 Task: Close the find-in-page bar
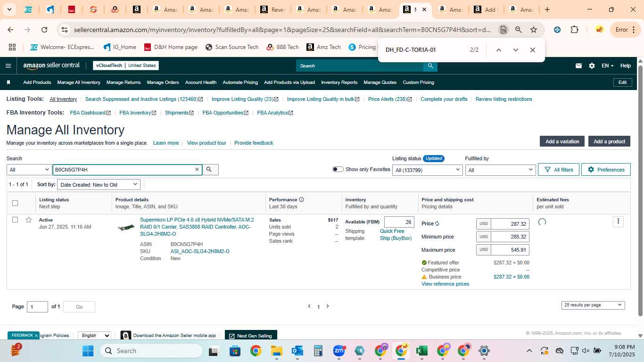pos(532,50)
